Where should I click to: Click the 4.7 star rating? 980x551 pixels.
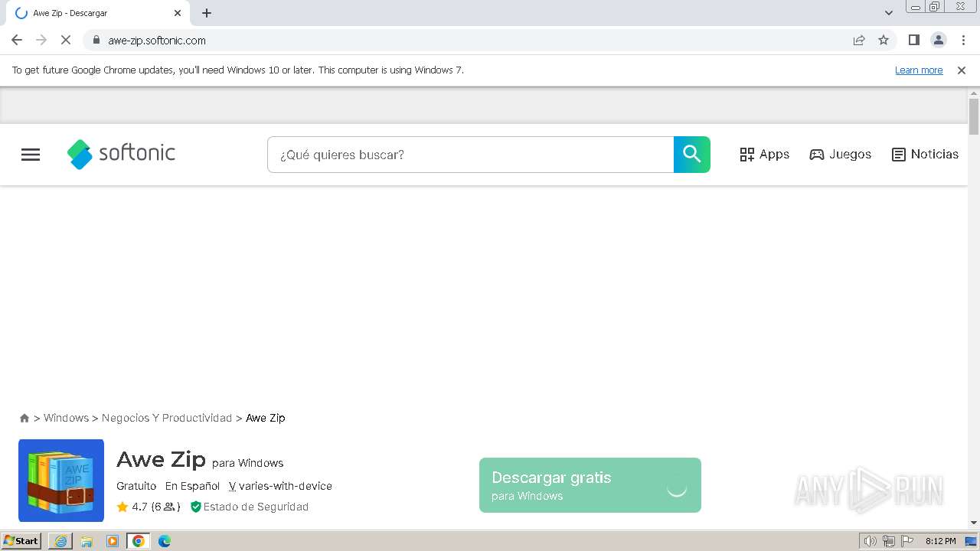pos(132,507)
